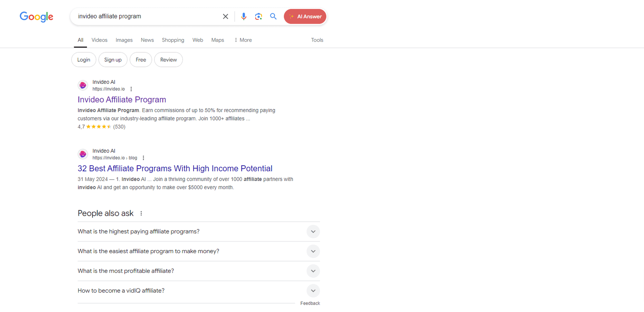Expand 'How to become a vidIQ affiliate?'
644x312 pixels.
coord(199,291)
